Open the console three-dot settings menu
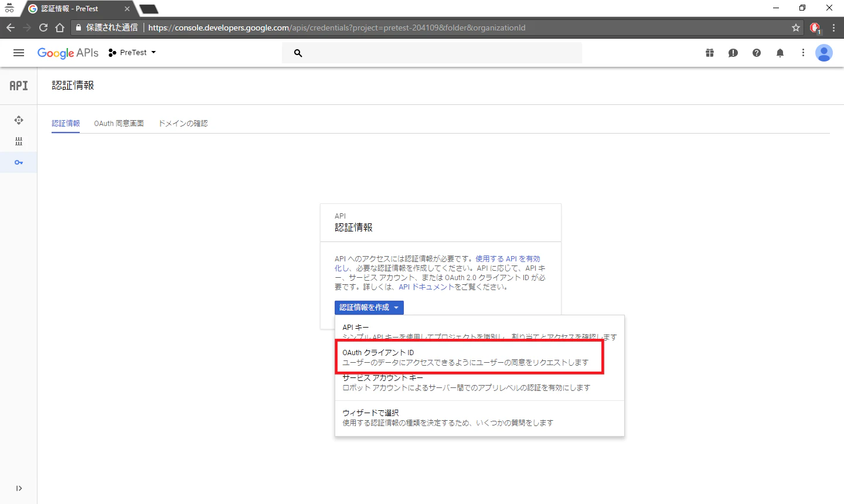This screenshot has height=504, width=844. (x=803, y=53)
